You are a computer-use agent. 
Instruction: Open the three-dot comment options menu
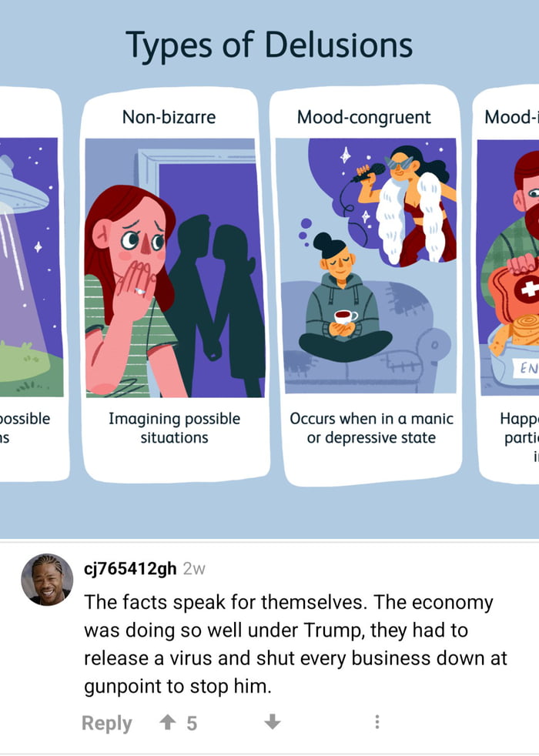pyautogui.click(x=377, y=722)
